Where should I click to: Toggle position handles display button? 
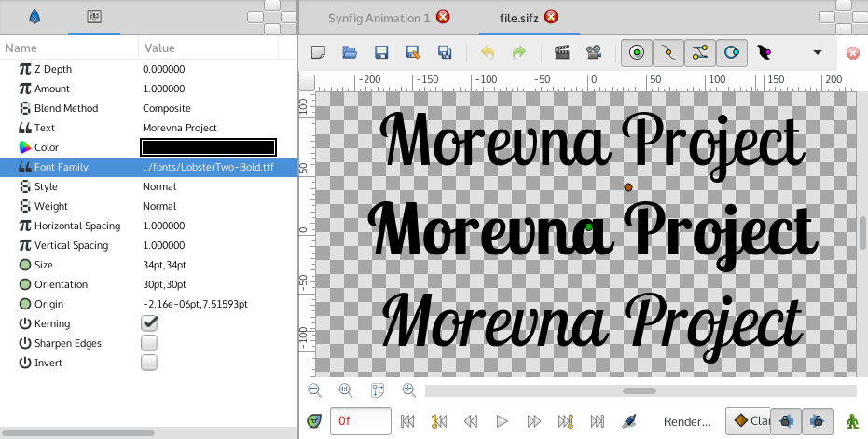[637, 52]
